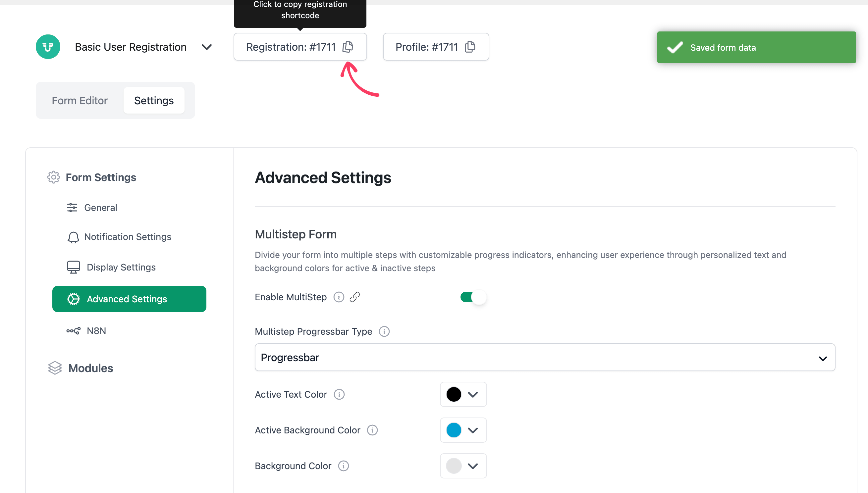This screenshot has height=493, width=868.
Task: Show info for Enable MultiStep
Action: click(339, 297)
